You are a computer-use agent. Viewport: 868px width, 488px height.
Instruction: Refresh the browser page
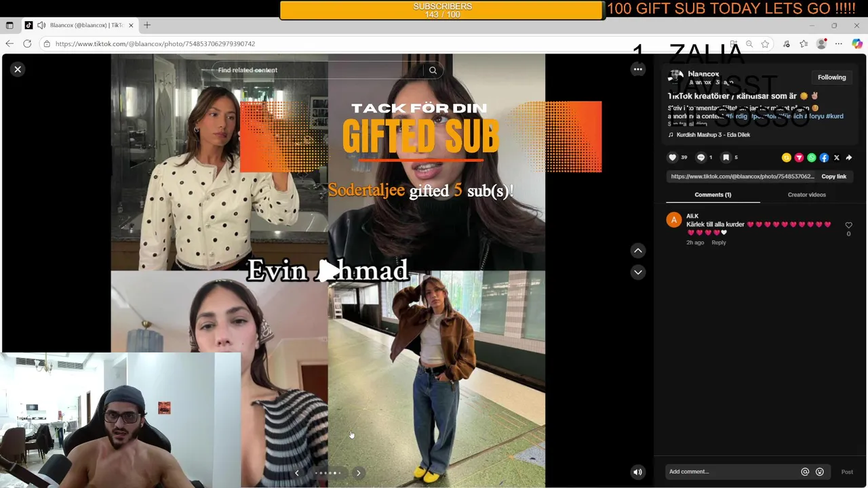point(27,43)
